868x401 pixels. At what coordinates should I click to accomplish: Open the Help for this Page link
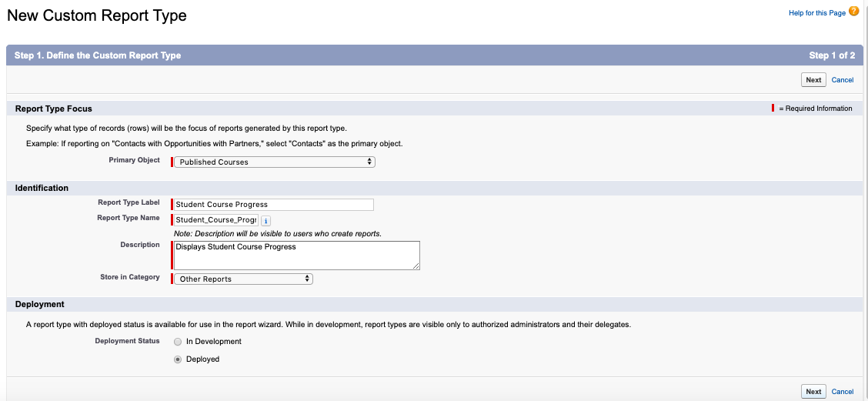pyautogui.click(x=817, y=13)
